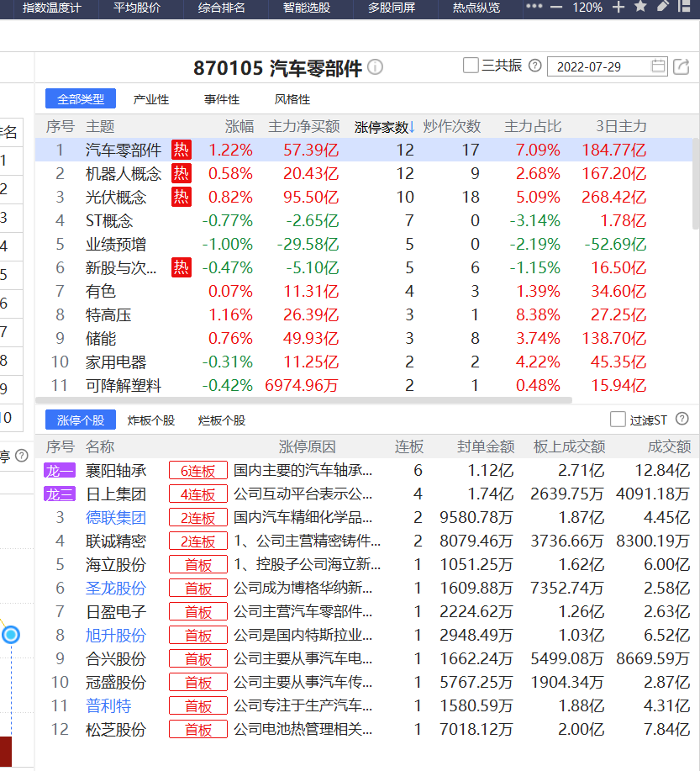Sort by 主力净买额 column header
Screen dimensions: 700x771
click(304, 126)
